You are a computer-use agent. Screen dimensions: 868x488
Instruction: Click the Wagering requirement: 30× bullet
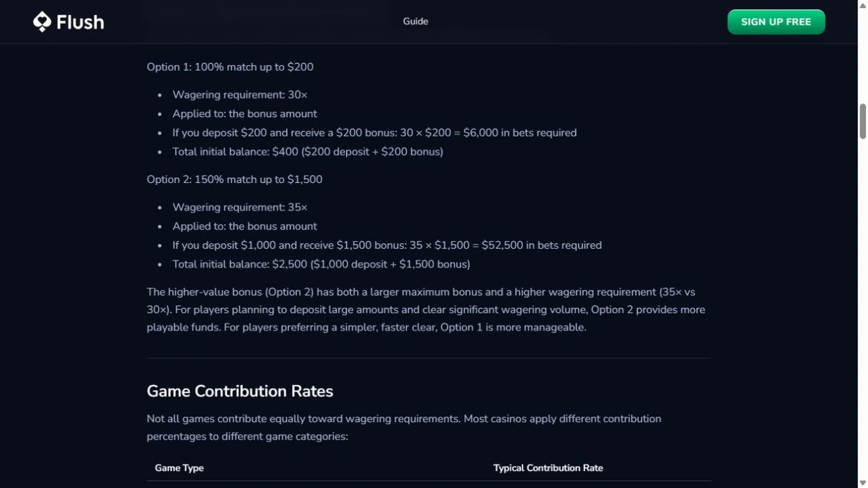[240, 95]
